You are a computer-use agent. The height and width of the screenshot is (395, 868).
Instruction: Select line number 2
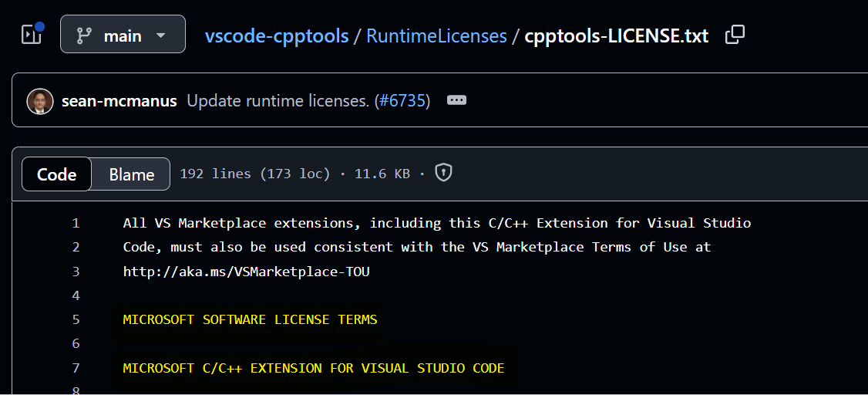pos(76,248)
